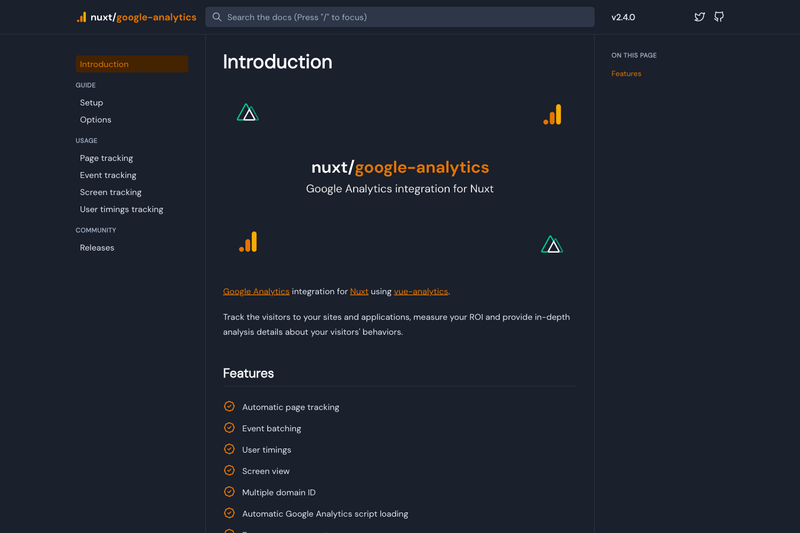The image size is (800, 533).
Task: Navigate to Event tracking
Action: tap(108, 175)
